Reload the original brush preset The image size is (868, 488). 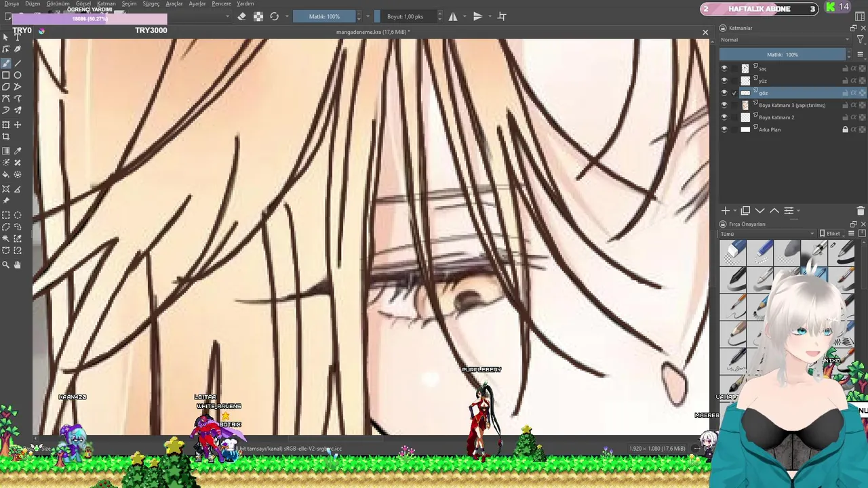click(275, 16)
